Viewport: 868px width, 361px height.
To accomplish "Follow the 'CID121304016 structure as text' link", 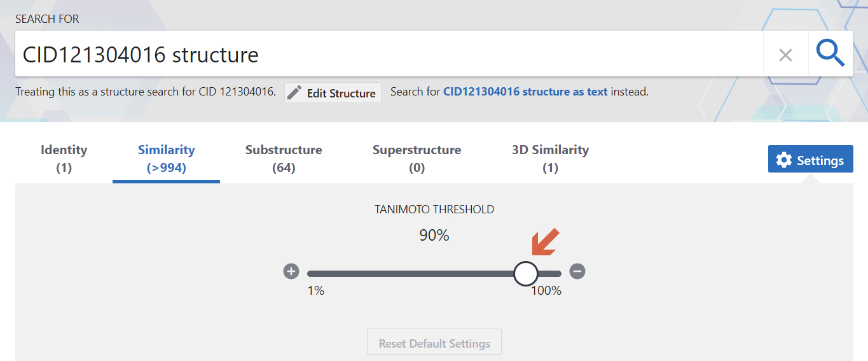I will point(525,92).
